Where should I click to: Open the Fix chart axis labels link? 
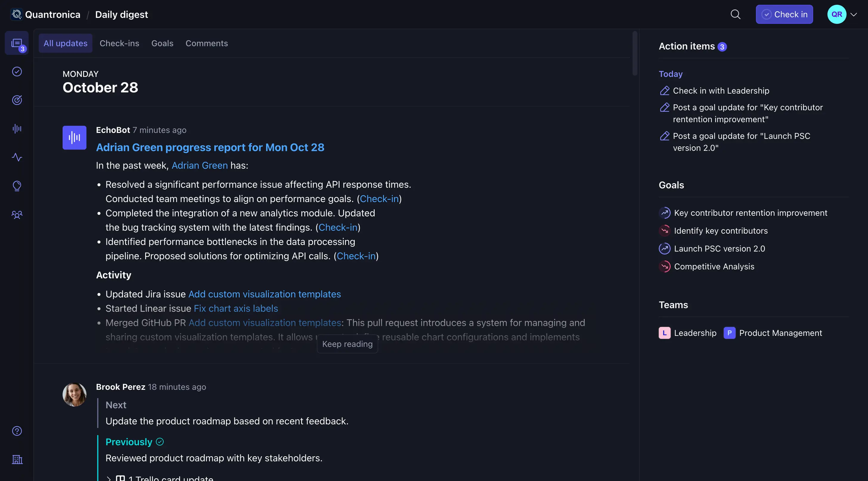pyautogui.click(x=236, y=308)
